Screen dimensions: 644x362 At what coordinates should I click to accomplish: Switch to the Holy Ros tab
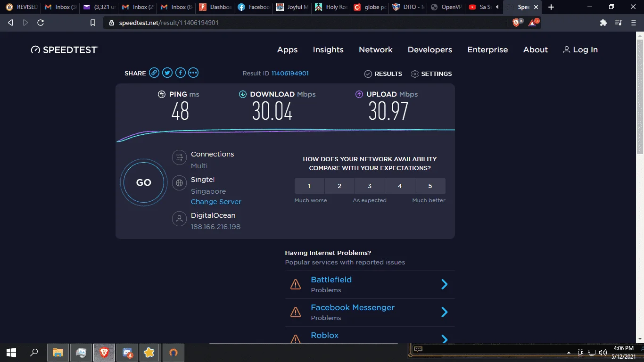coord(331,7)
